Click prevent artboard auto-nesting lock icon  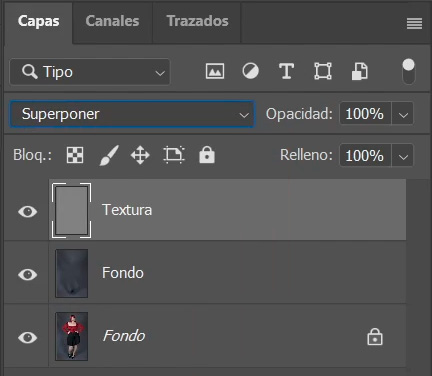174,155
